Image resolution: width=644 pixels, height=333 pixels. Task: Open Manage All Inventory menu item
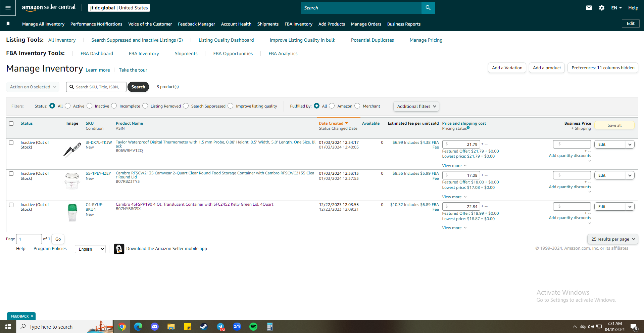coord(43,24)
